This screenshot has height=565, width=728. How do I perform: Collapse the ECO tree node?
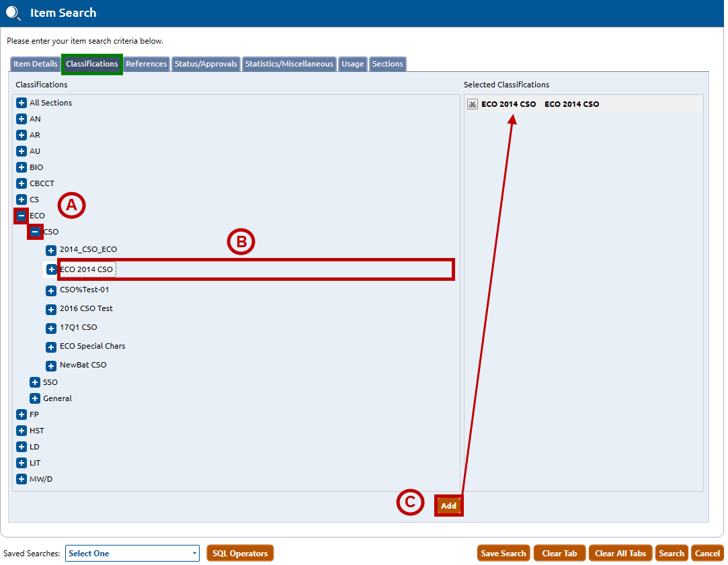pos(22,216)
